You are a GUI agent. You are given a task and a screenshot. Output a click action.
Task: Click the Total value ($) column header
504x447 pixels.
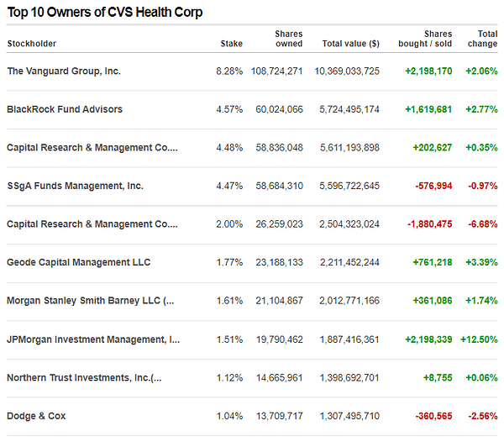[350, 44]
